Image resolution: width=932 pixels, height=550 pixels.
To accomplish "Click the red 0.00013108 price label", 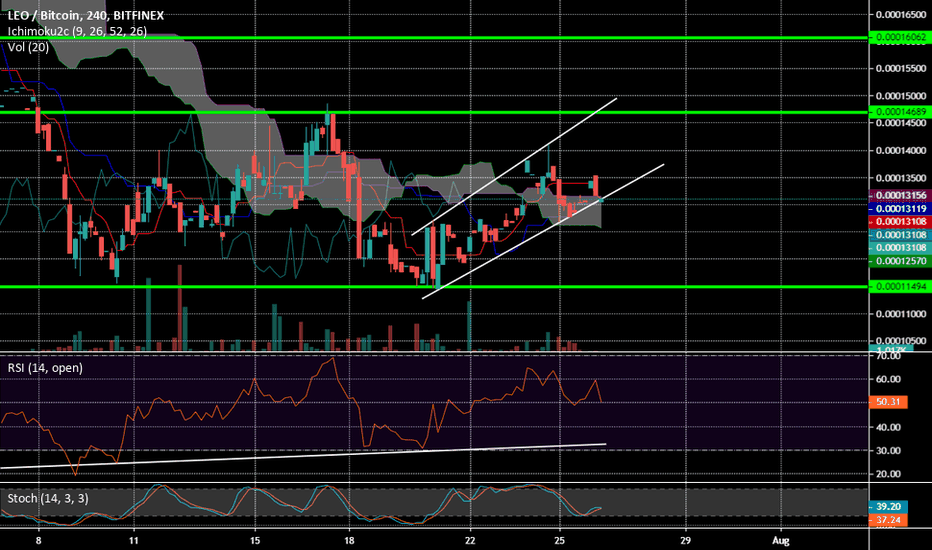I will click(900, 222).
